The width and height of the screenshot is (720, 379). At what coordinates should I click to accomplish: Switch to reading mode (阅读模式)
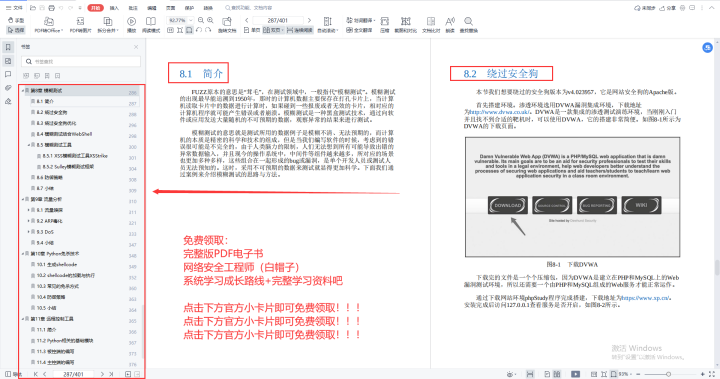(151, 25)
